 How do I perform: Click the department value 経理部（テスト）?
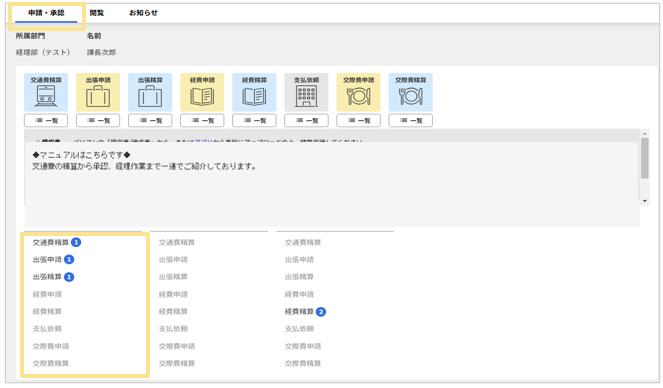(x=43, y=52)
